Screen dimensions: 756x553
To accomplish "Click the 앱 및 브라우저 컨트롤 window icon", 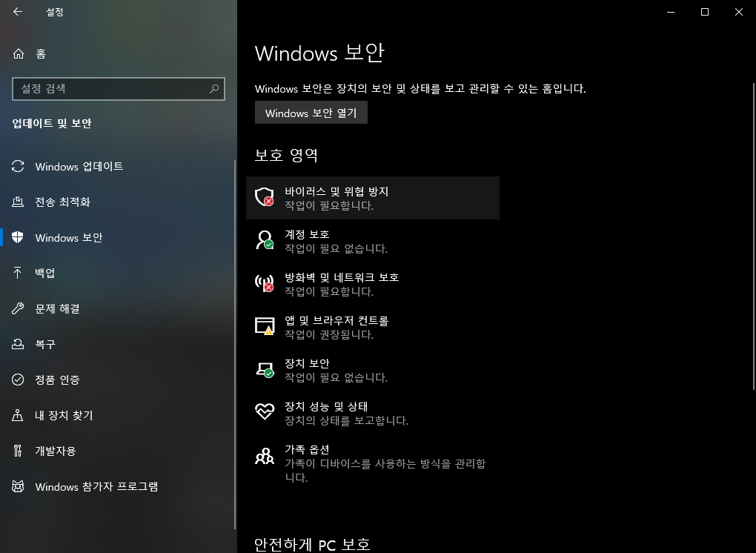I will tap(264, 326).
